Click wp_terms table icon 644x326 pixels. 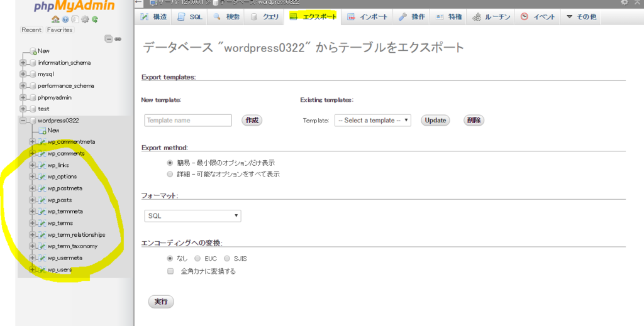(42, 223)
